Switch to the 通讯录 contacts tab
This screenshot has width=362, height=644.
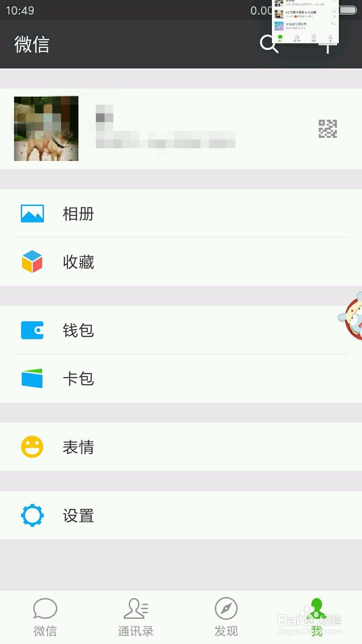click(x=136, y=617)
